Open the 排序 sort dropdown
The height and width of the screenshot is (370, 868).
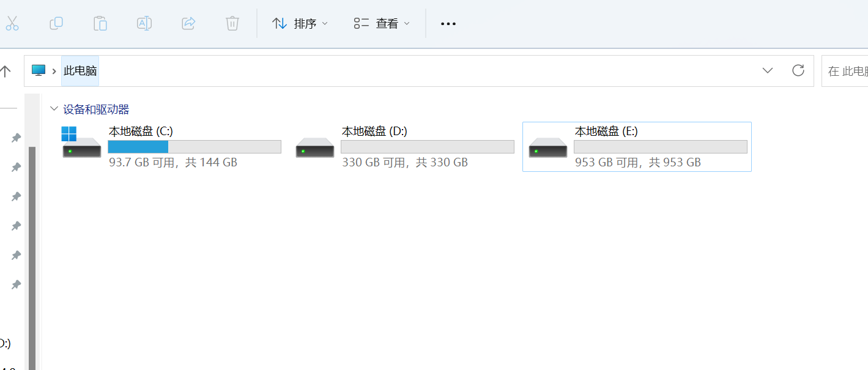300,24
